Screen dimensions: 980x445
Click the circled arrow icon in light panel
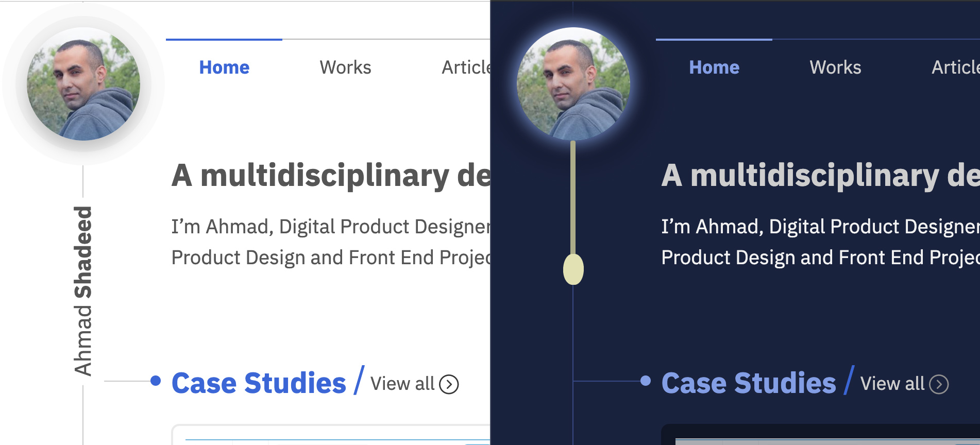click(x=449, y=384)
